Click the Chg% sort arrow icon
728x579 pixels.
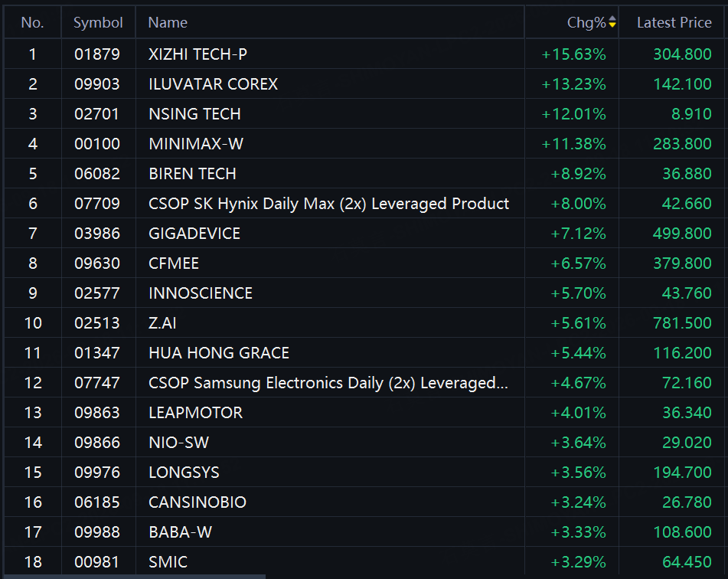pyautogui.click(x=612, y=22)
